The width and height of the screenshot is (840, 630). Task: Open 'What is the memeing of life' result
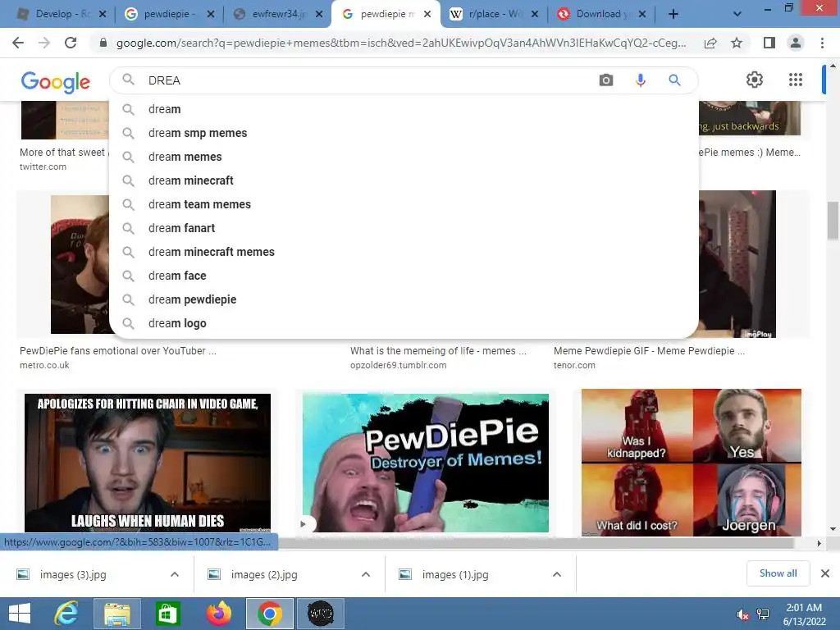click(438, 351)
